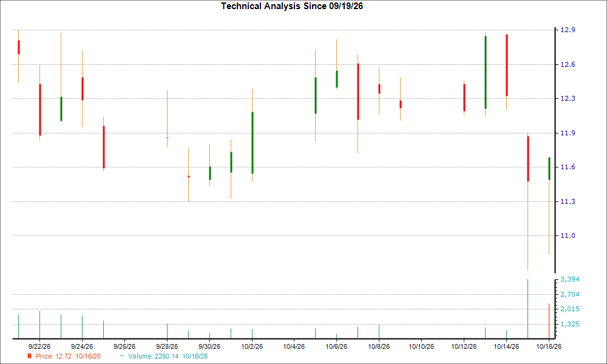Select the red candlestick near 11.9 on 10/15
This screenshot has height=364, width=607.
[528, 159]
